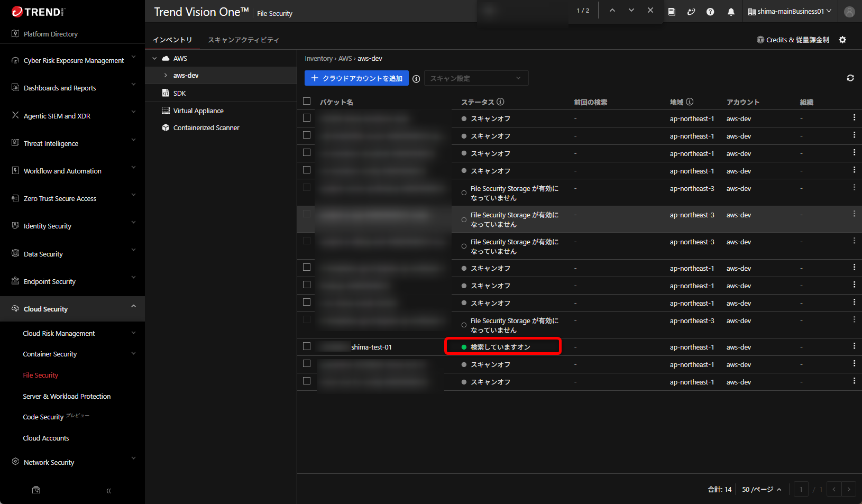862x504 pixels.
Task: Click the user profile avatar icon
Action: [x=849, y=12]
